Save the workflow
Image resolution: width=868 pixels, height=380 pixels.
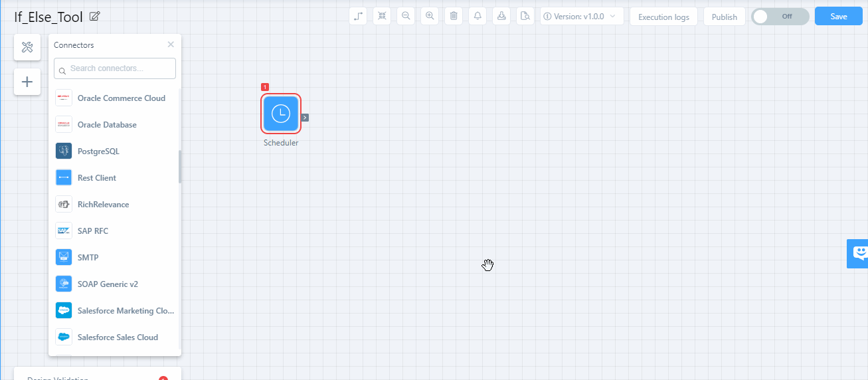pyautogui.click(x=838, y=17)
